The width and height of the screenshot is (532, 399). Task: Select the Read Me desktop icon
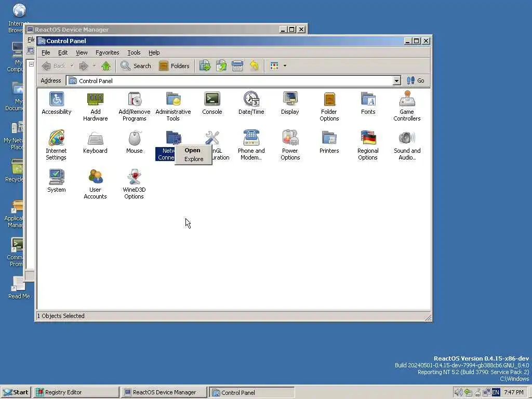pos(19,288)
